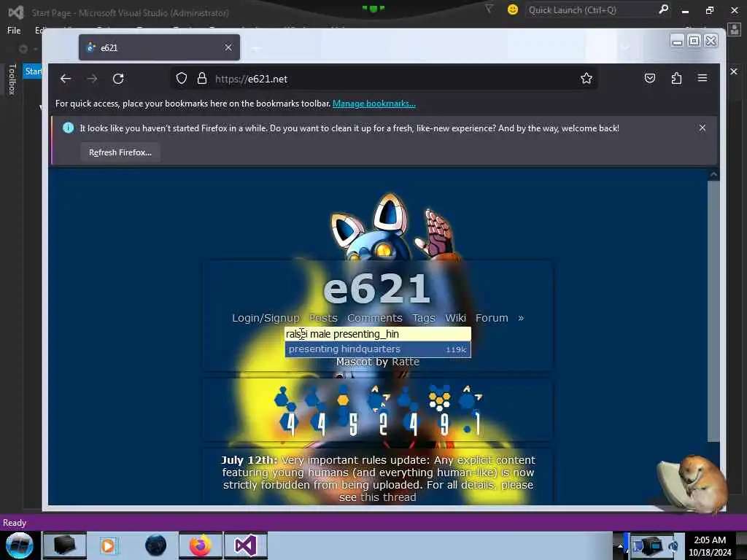Click Quick Launch magnifier icon
Viewport: 747px width, 560px height.
coord(663,9)
